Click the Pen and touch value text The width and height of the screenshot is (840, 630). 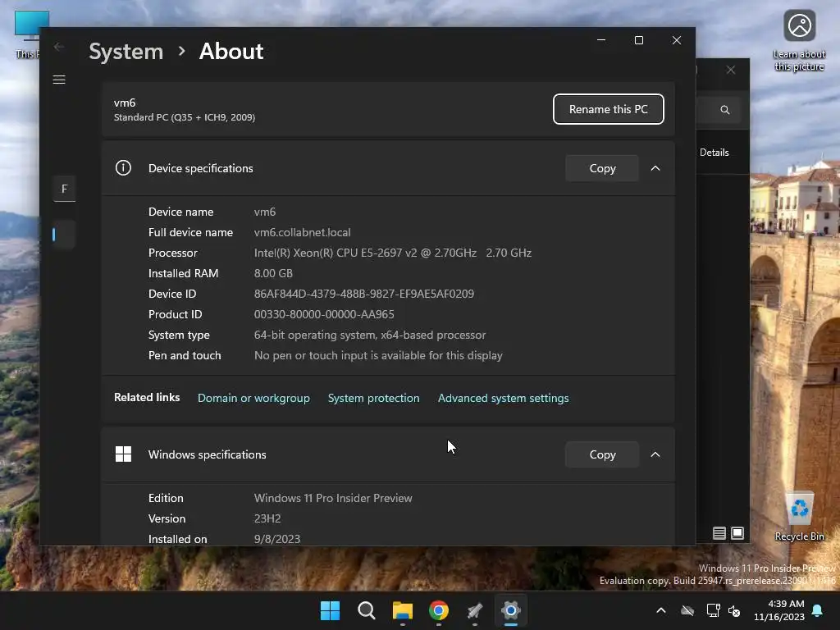click(378, 356)
